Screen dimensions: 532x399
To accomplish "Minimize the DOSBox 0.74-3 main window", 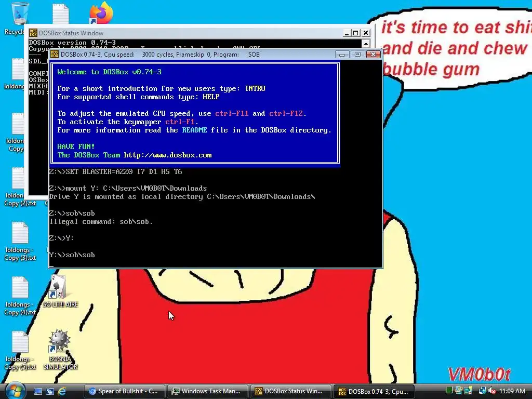I will [x=342, y=54].
